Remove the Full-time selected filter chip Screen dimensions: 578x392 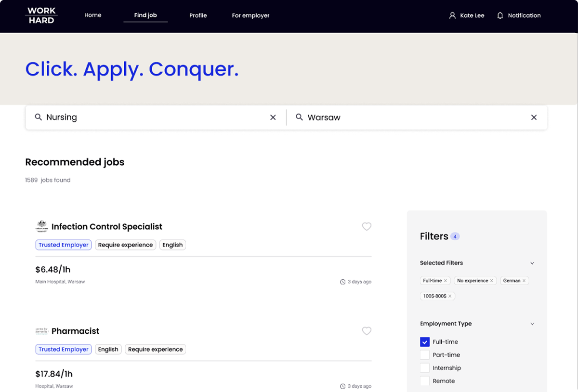point(446,281)
